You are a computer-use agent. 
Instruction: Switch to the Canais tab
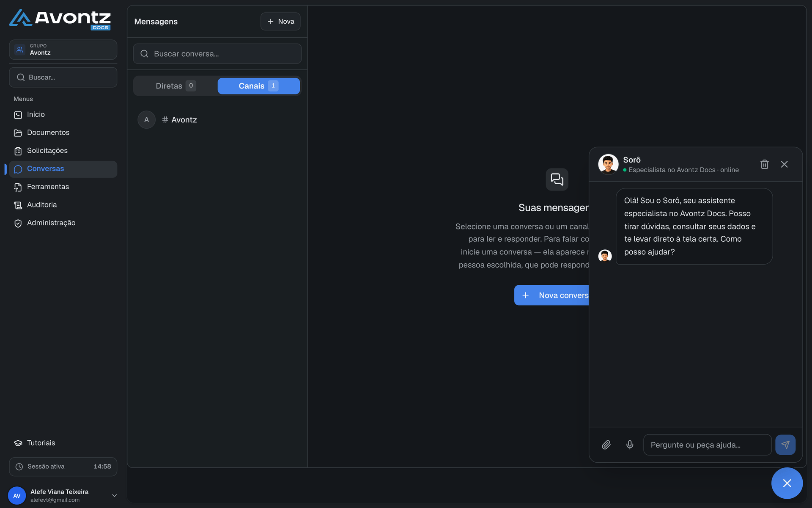(259, 86)
